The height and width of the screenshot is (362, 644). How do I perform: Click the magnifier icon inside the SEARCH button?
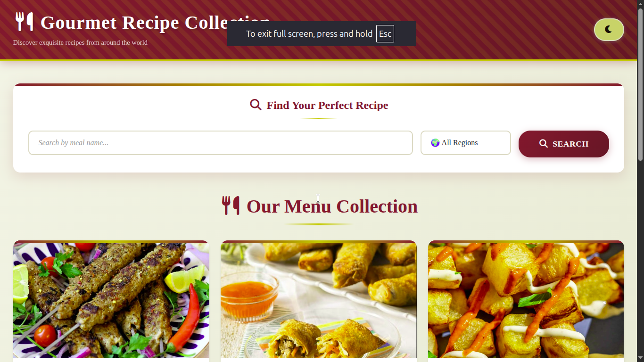pyautogui.click(x=544, y=144)
